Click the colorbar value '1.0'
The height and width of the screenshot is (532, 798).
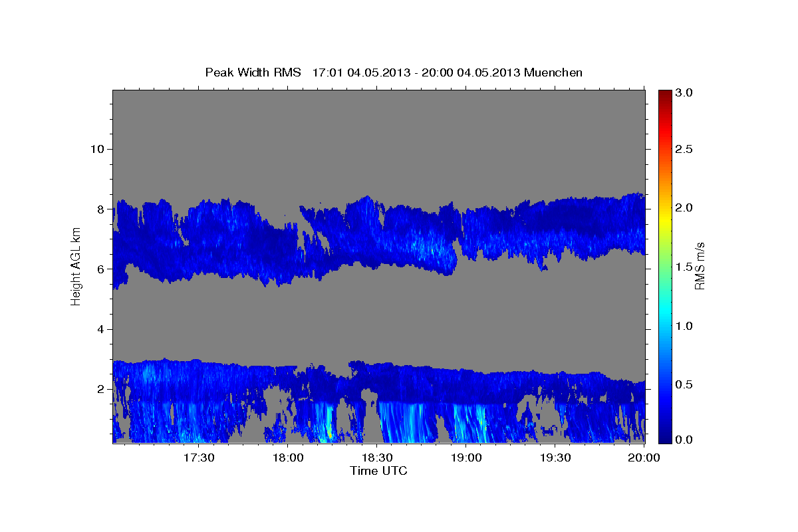coord(684,326)
